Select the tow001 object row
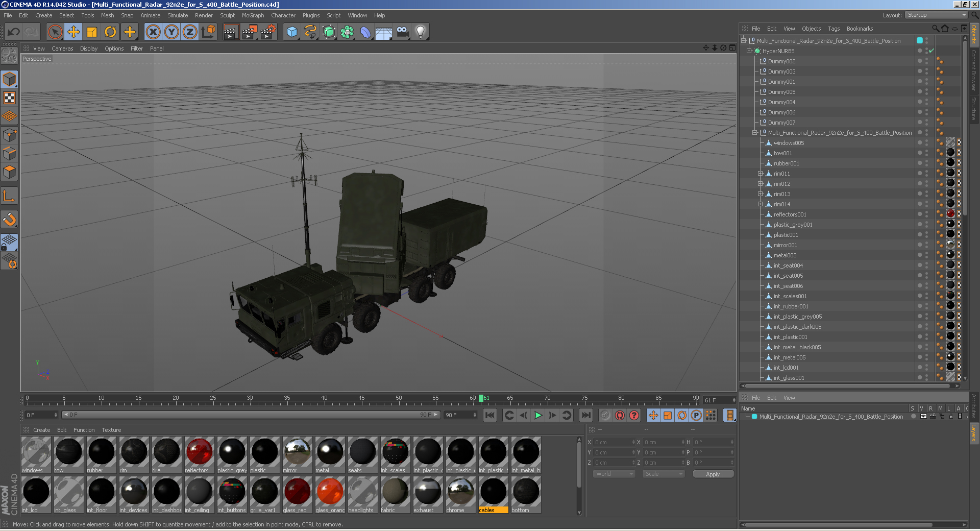Screen dimensions: 980x531 click(x=783, y=153)
